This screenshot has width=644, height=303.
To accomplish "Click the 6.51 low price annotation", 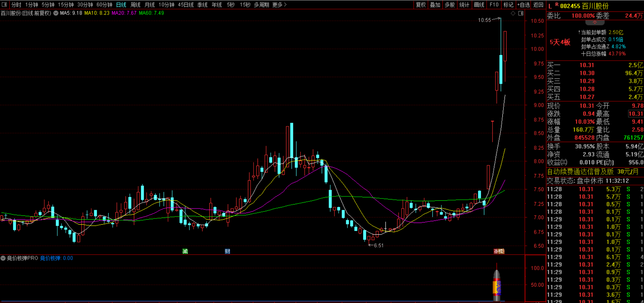I will click(x=379, y=246).
